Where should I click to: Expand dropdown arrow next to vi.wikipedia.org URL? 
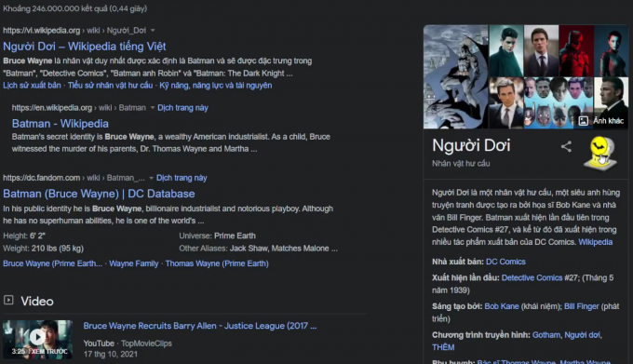(153, 31)
